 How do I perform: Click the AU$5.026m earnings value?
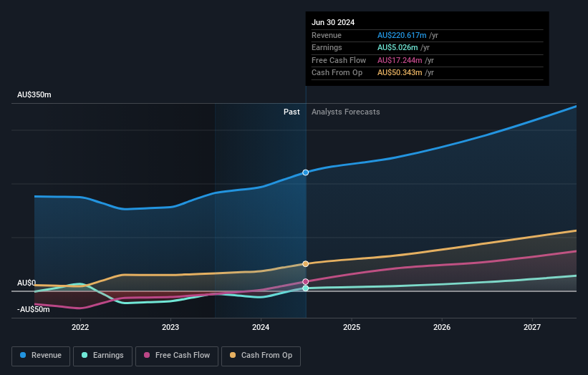click(397, 47)
